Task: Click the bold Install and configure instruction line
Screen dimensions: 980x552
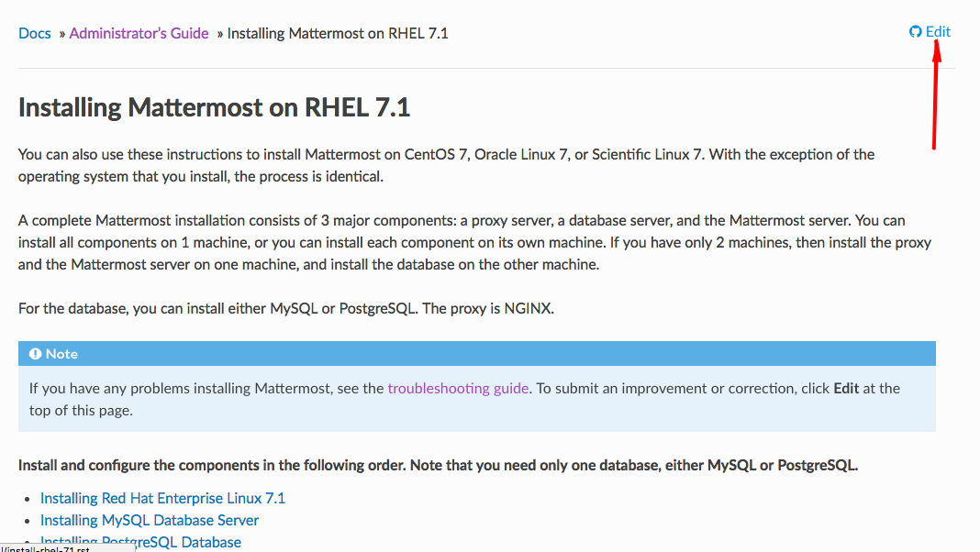Action: pyautogui.click(x=438, y=465)
